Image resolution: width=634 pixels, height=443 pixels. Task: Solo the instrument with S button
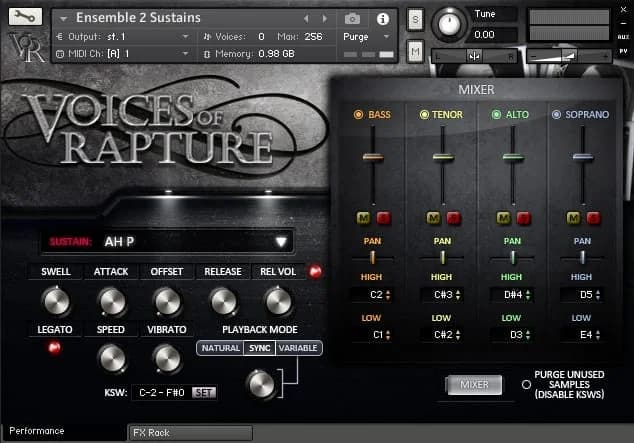[415, 19]
